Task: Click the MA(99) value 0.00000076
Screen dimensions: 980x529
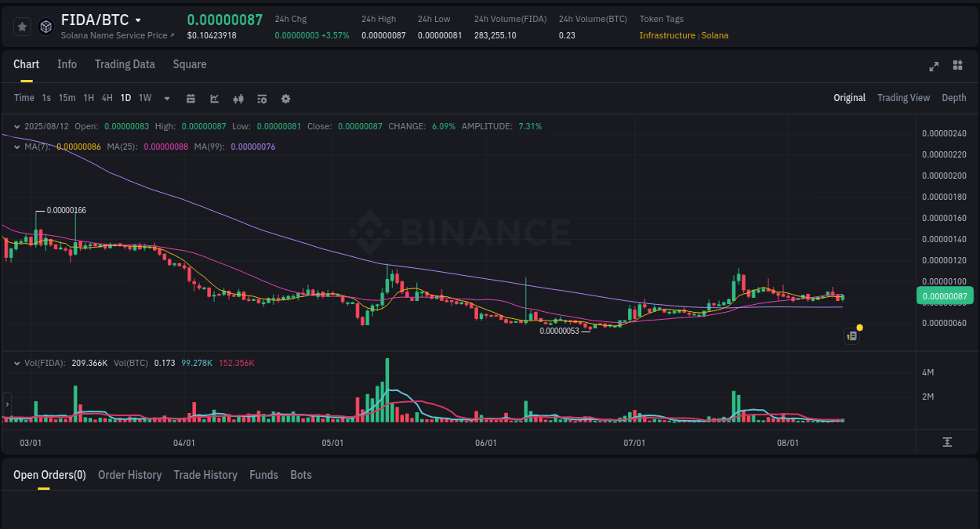Action: click(253, 147)
